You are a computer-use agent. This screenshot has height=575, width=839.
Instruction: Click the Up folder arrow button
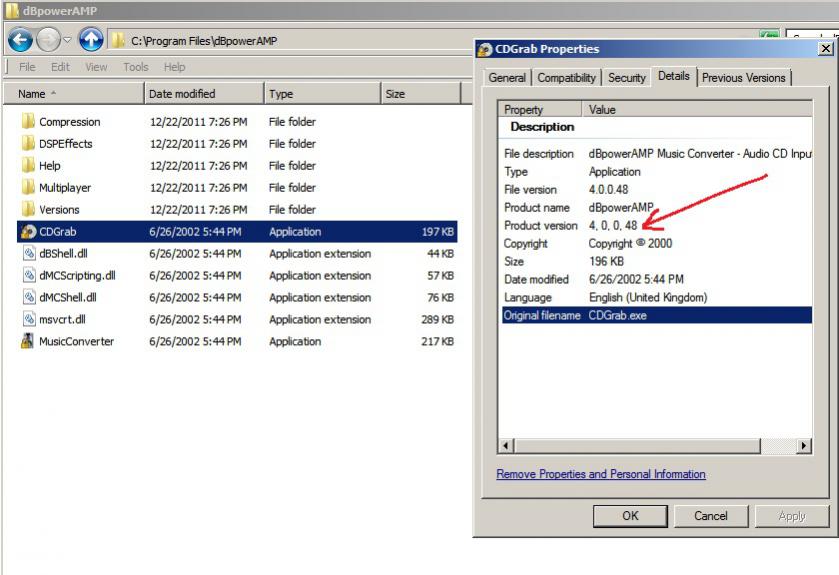pyautogui.click(x=91, y=40)
